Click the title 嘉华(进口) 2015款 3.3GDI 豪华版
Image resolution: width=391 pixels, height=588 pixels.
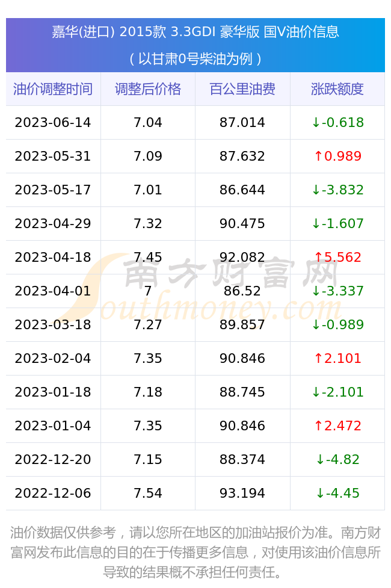tap(156, 32)
